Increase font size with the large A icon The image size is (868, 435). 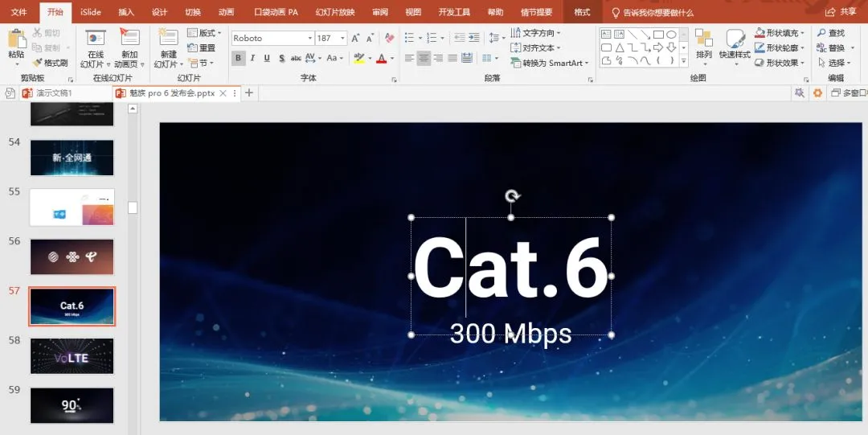355,39
